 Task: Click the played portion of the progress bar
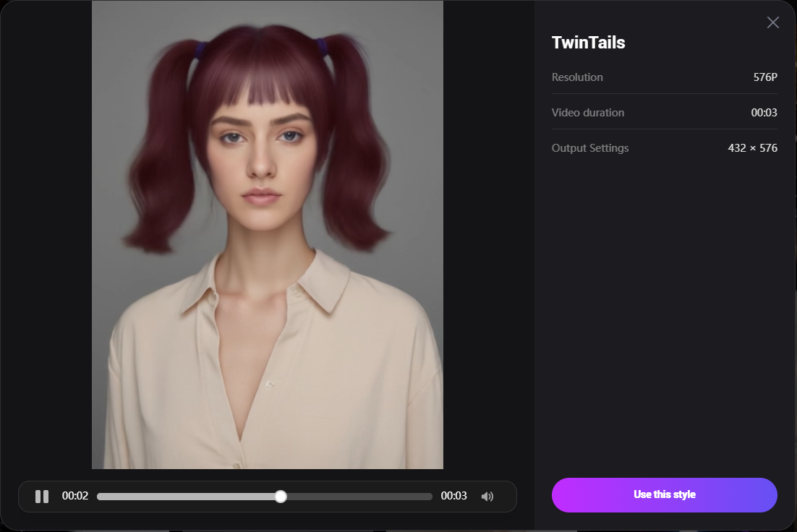(x=188, y=497)
